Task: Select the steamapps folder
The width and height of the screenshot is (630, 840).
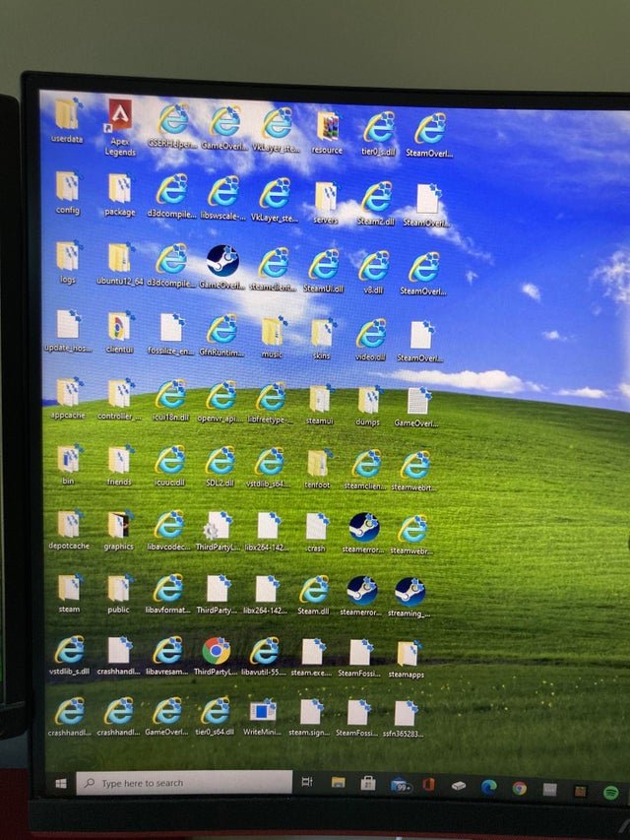Action: (409, 654)
